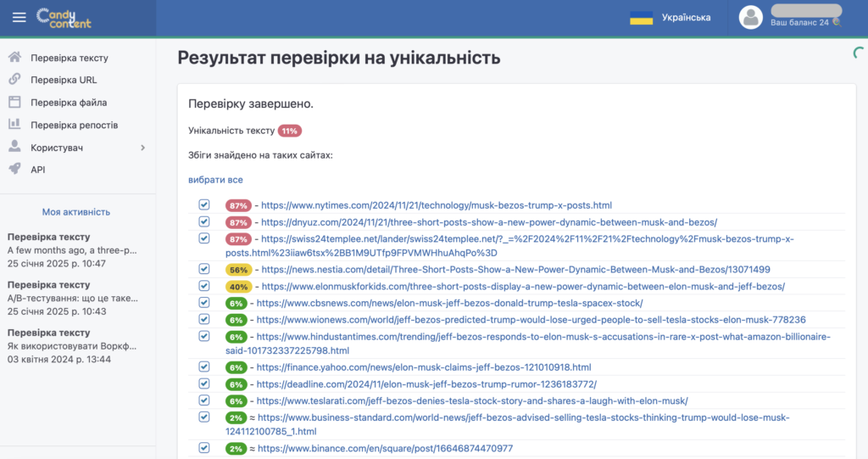Screen dimensions: 868x459
Task: Uncheck the binance.com result checkbox
Action: (x=204, y=447)
